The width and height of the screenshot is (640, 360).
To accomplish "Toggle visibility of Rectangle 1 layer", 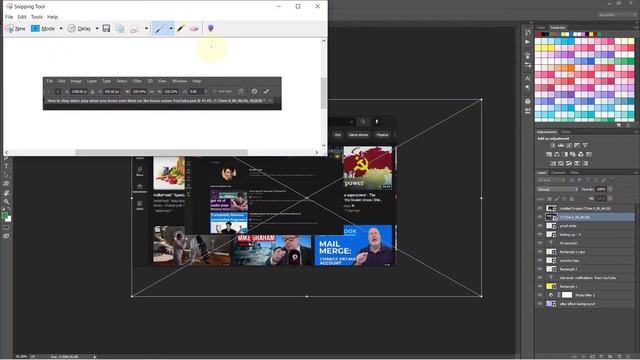I will [540, 287].
